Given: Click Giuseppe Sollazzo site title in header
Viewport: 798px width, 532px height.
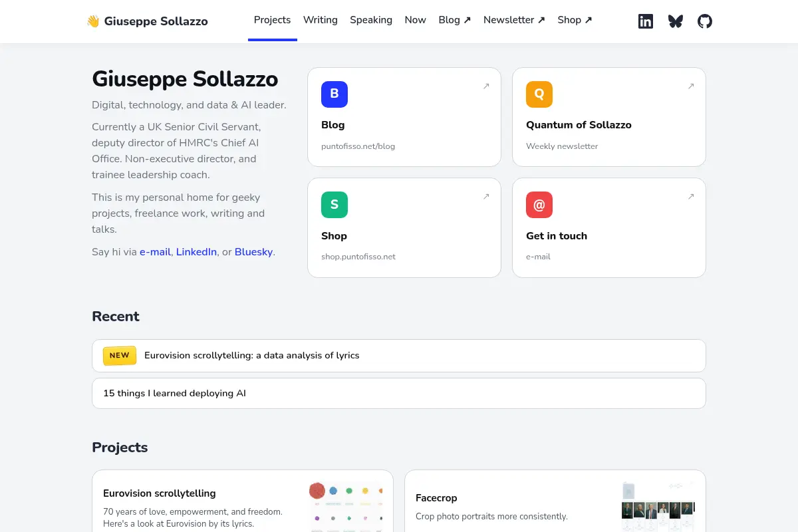Looking at the screenshot, I should 156,21.
